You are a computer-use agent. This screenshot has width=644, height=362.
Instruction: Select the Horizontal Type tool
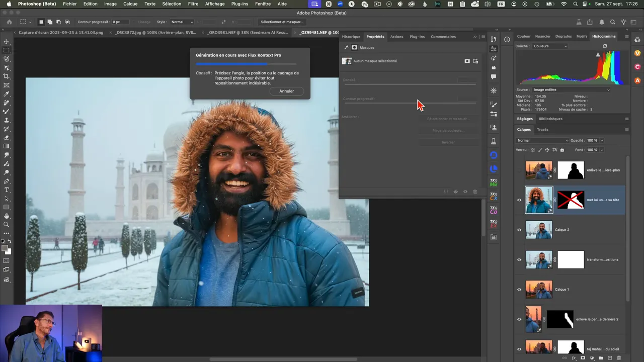click(x=7, y=190)
